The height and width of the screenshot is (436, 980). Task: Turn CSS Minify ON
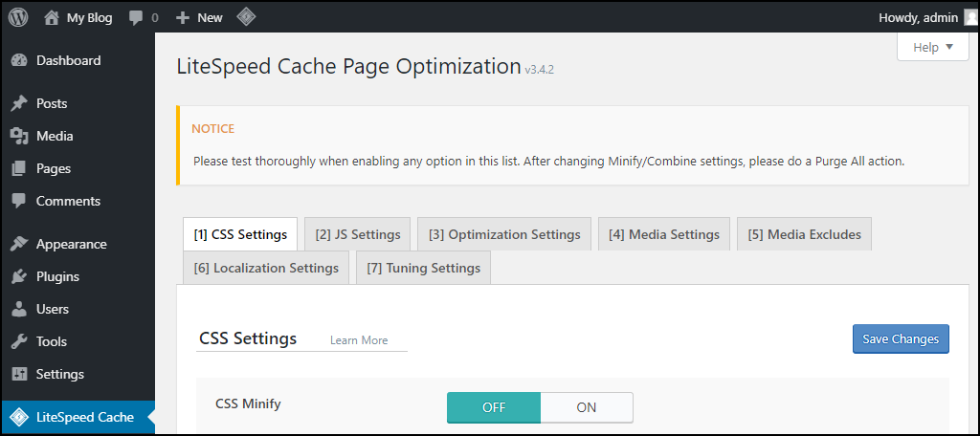point(587,407)
